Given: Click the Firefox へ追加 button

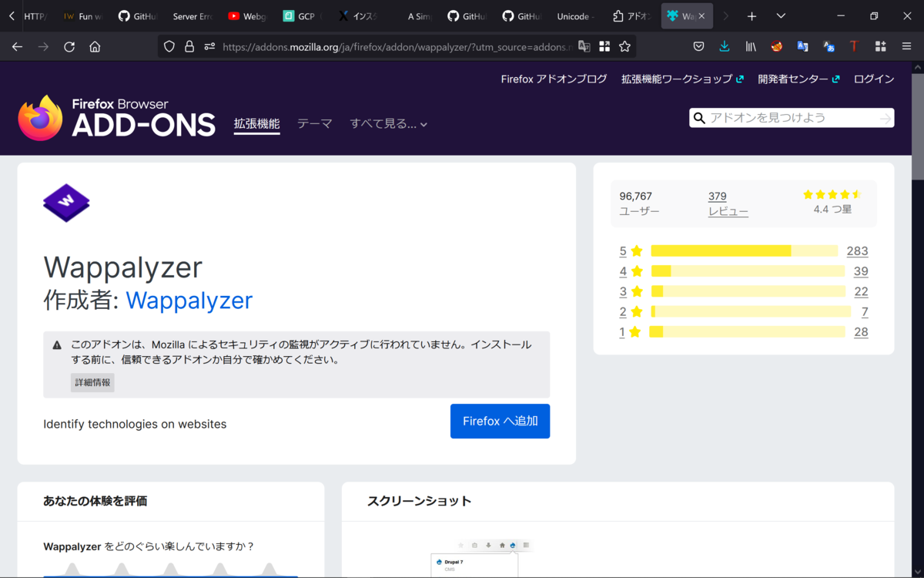Looking at the screenshot, I should pos(500,421).
